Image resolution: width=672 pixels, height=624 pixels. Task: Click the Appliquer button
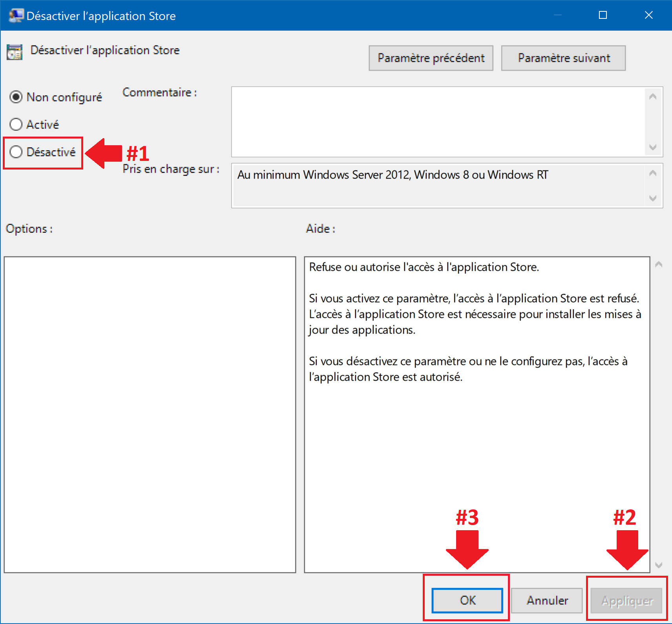[627, 600]
